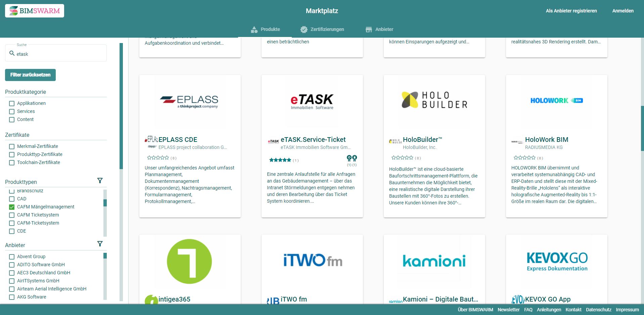Click Filter zurücksetzen button
This screenshot has height=315, width=644.
pos(30,75)
